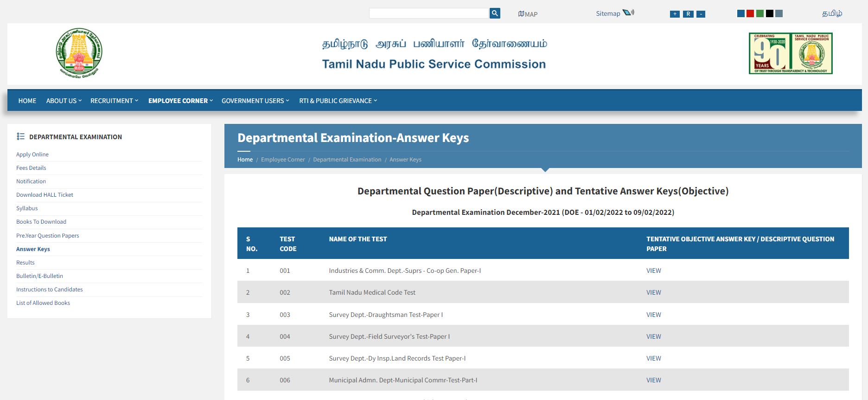Switch language to Tamil
The height and width of the screenshot is (400, 868).
tap(832, 13)
